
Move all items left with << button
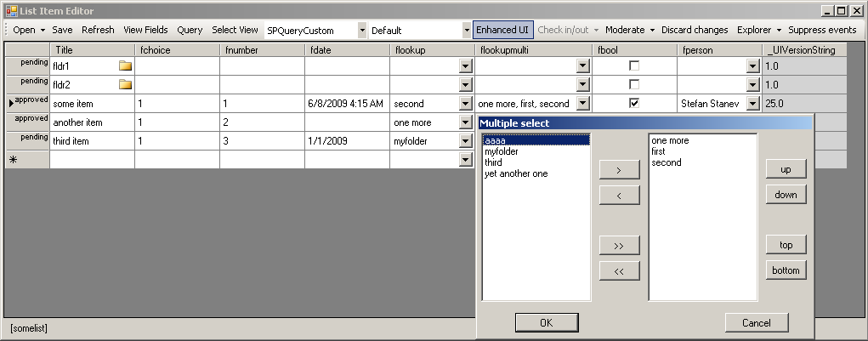[x=620, y=270]
